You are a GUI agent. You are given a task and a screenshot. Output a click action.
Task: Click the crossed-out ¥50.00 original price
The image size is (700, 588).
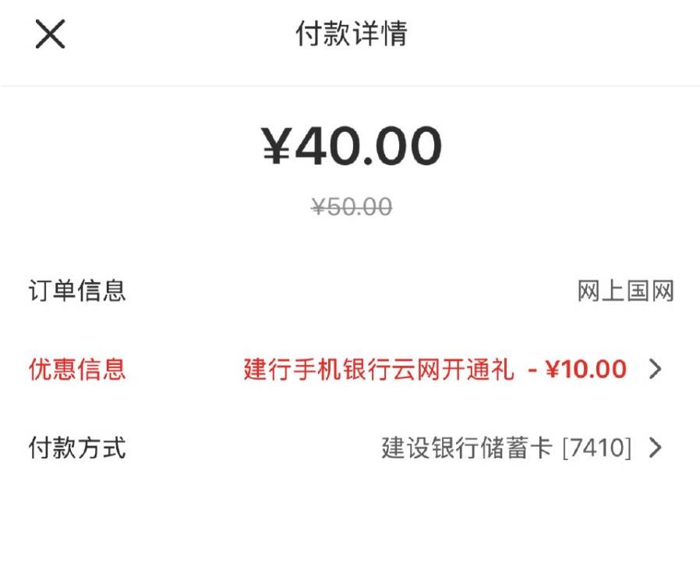point(351,207)
